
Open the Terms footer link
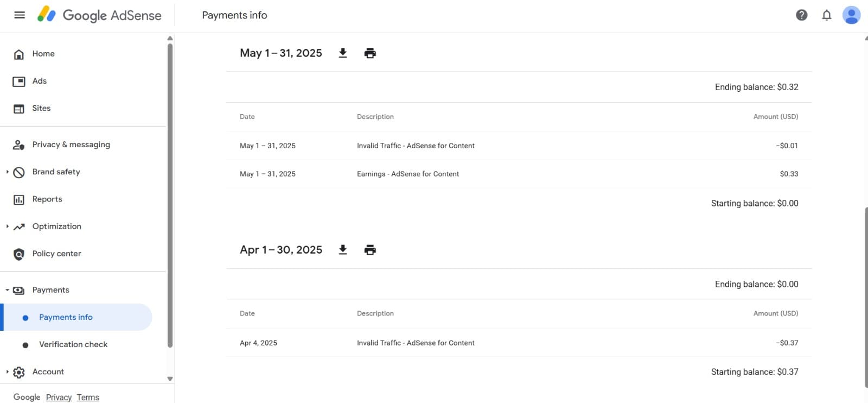88,398
